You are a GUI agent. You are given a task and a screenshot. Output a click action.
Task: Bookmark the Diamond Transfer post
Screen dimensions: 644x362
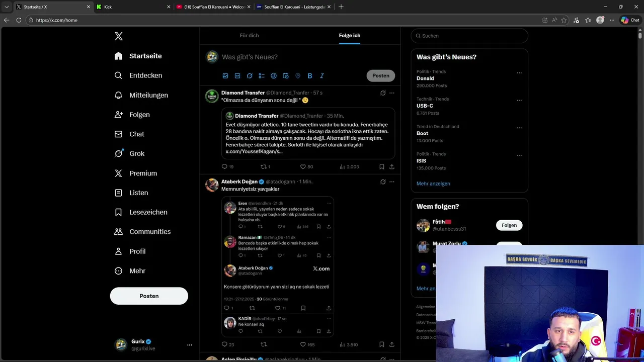point(382,166)
